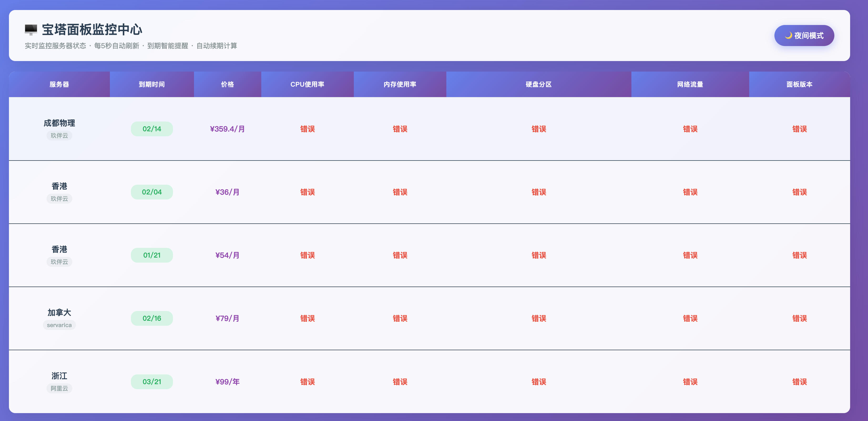
Task: Click the 宝塔面板监控中心 page title
Action: [x=92, y=30]
